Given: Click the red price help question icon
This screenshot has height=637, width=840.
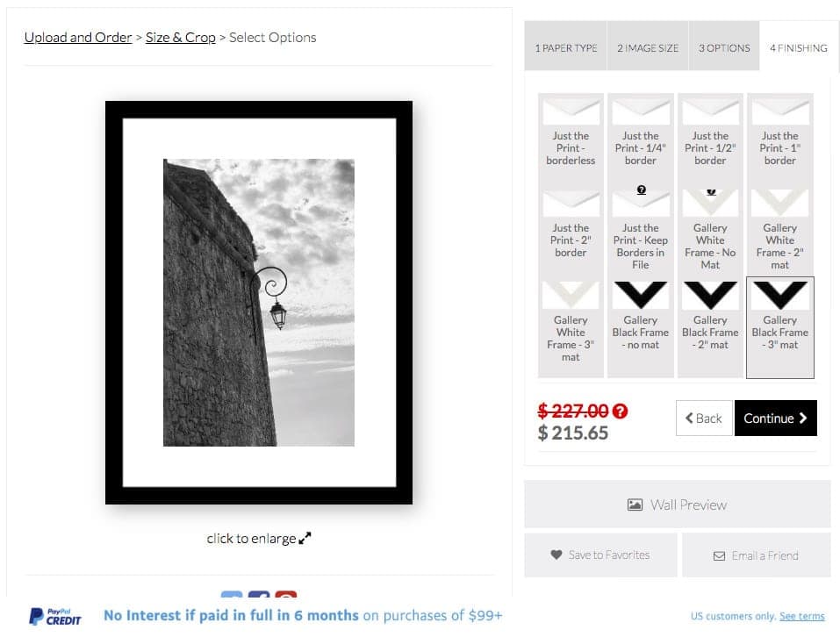Looking at the screenshot, I should pyautogui.click(x=620, y=412).
